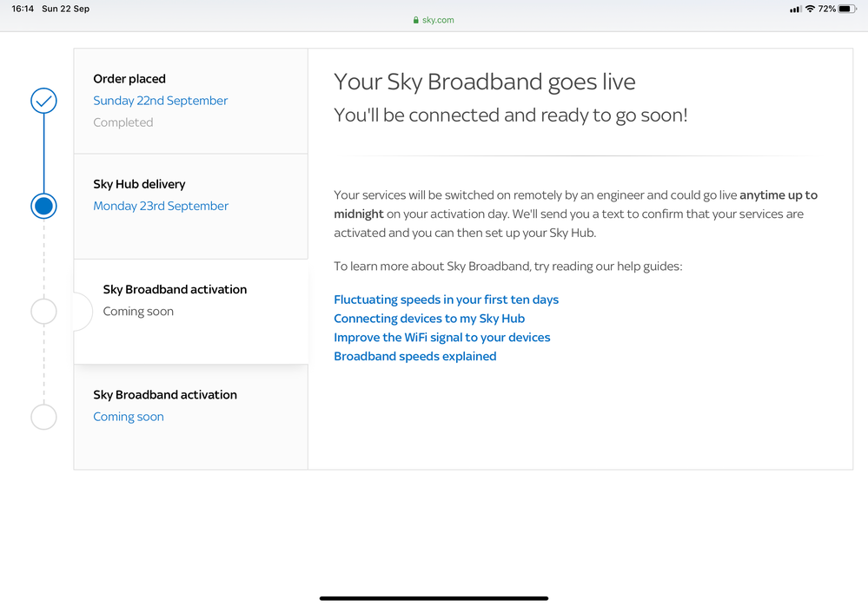Open 'Broadband speeds explained' guide

coord(414,357)
